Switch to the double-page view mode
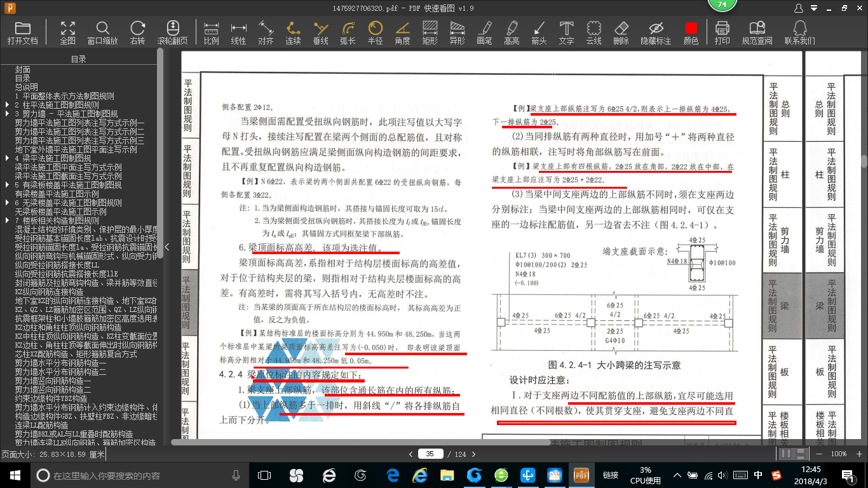Viewport: 868px width, 488px height. point(786,454)
